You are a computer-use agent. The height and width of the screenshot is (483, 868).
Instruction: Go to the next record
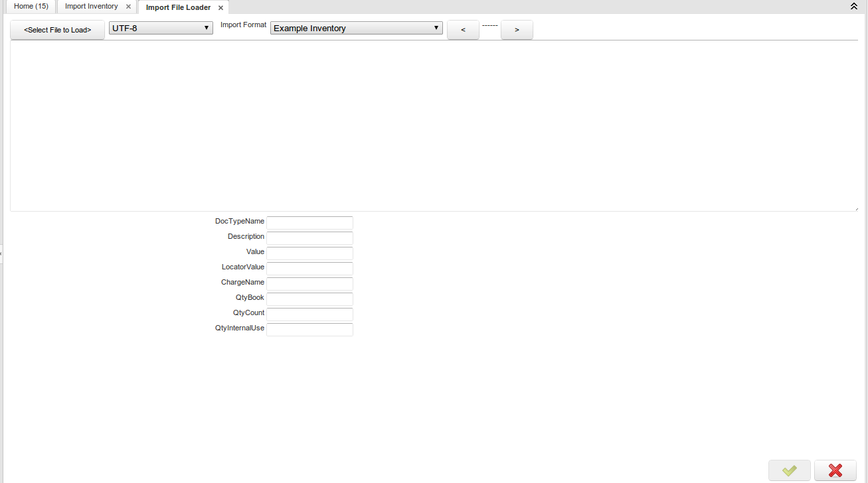[517, 30]
